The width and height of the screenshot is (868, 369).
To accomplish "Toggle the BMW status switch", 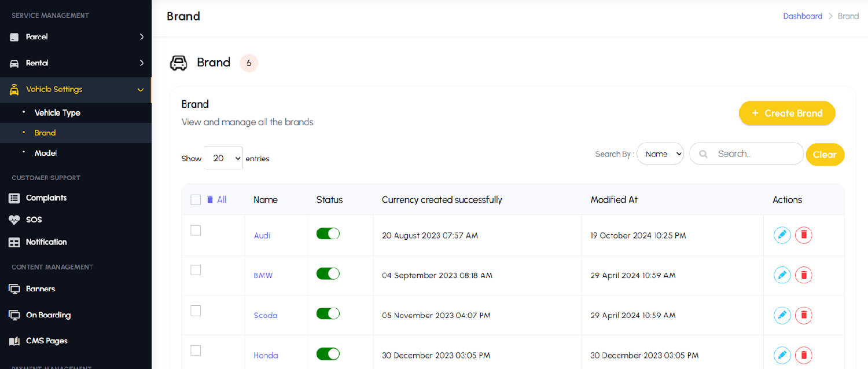I will click(328, 273).
